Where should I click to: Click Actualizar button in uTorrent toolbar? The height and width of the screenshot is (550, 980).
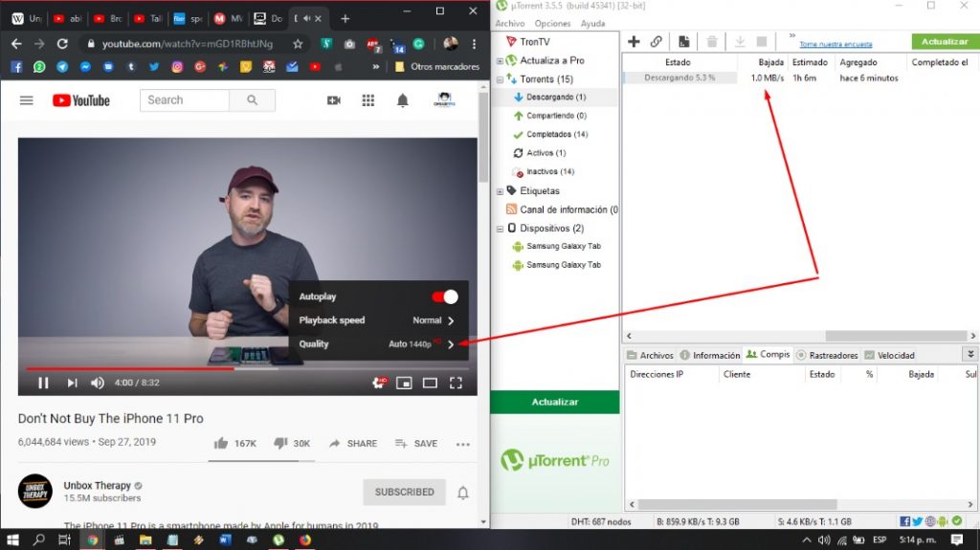945,41
